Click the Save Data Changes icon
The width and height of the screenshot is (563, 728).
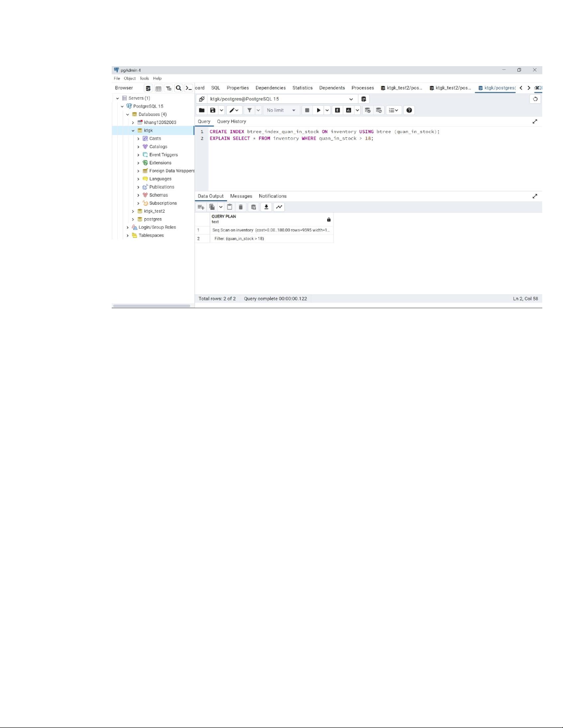coord(253,207)
